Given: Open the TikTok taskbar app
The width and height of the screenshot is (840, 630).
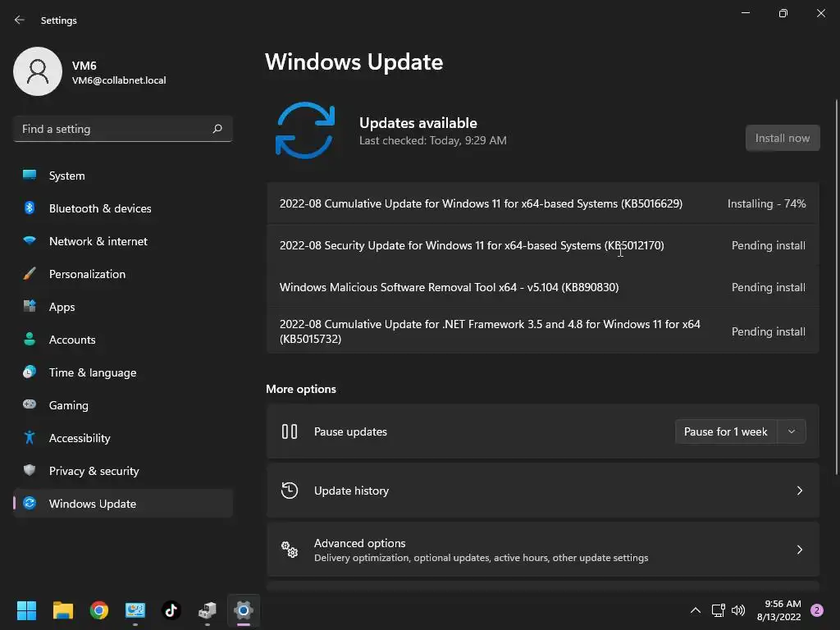Looking at the screenshot, I should click(171, 610).
